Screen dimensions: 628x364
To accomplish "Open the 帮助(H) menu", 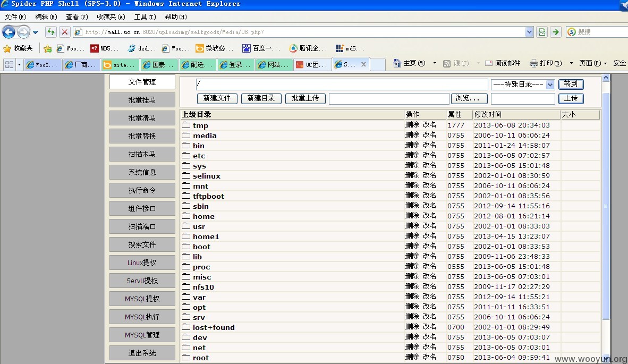I will (176, 17).
